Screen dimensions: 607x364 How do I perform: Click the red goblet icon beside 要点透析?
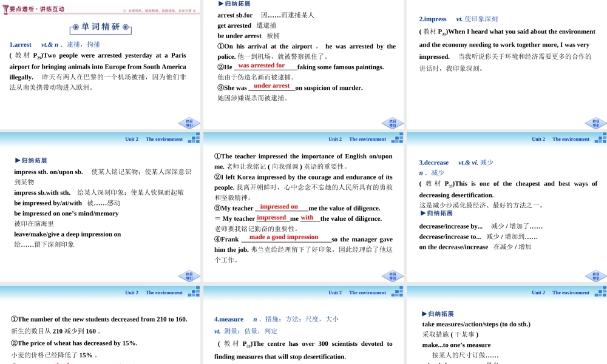pos(5,9)
